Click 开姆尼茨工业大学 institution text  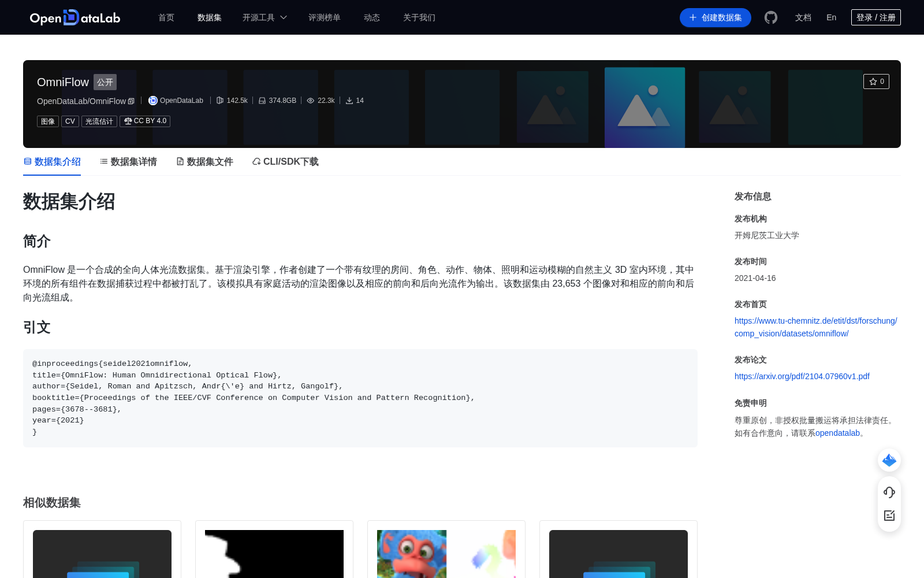click(767, 235)
